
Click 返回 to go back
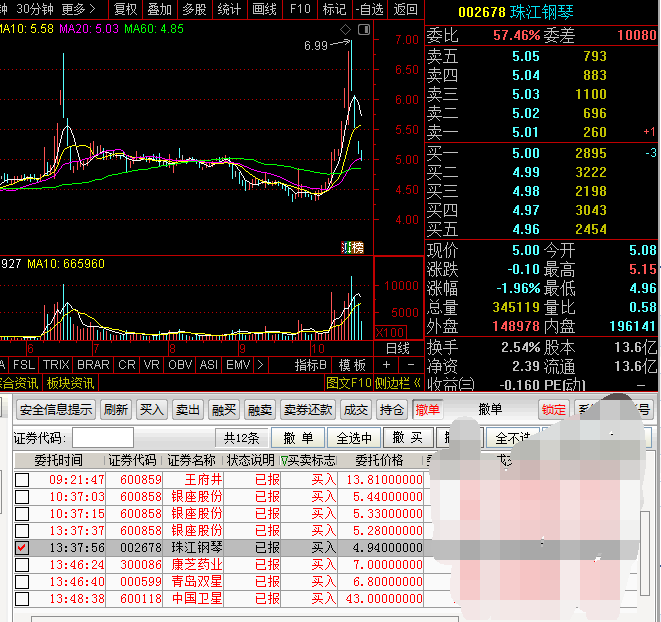coord(406,9)
